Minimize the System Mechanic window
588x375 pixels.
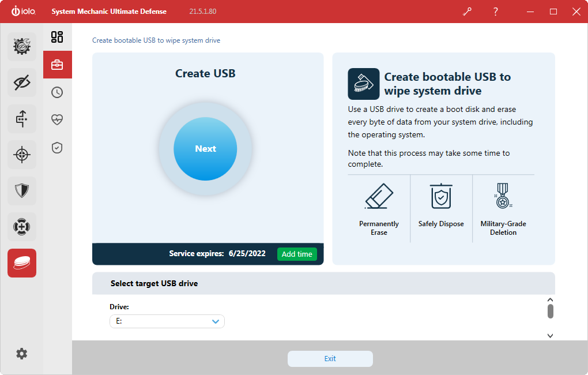coord(530,12)
